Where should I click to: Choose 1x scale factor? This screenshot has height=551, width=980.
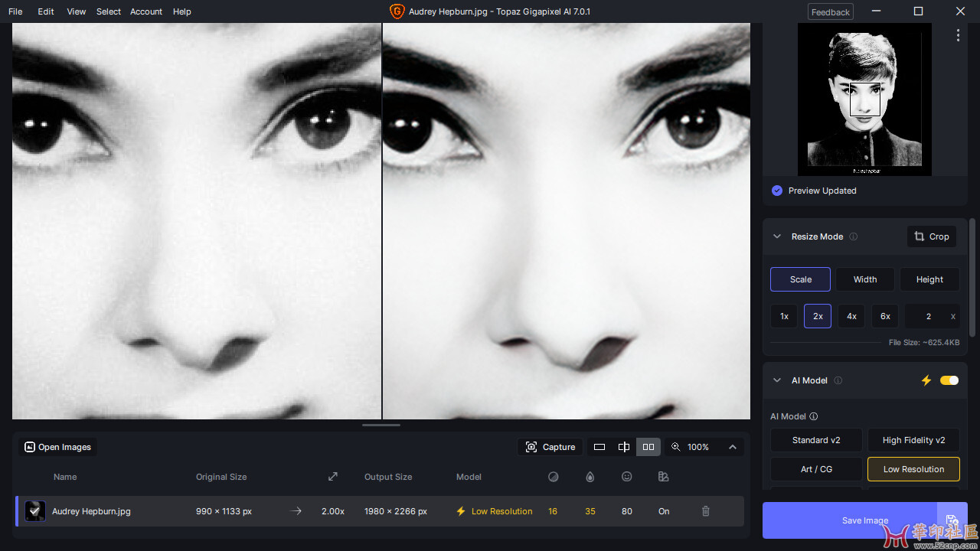click(x=784, y=316)
